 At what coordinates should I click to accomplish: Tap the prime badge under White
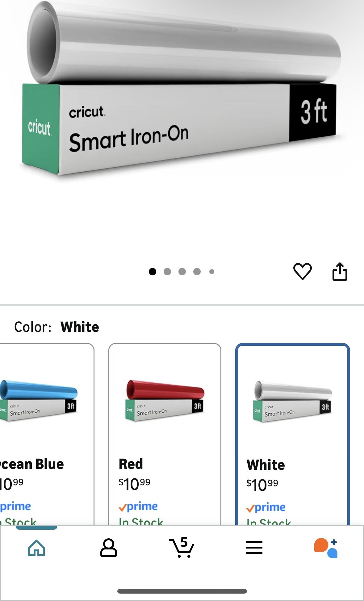tap(266, 508)
